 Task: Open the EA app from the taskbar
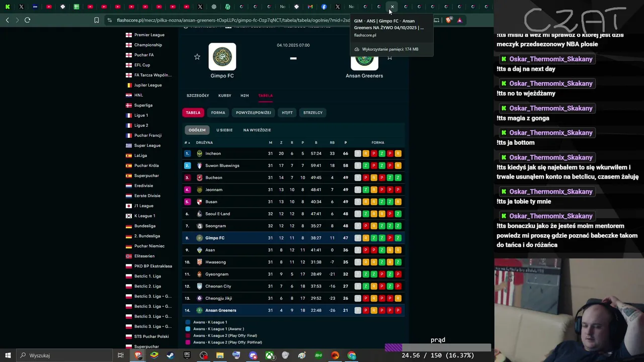pos(335,355)
